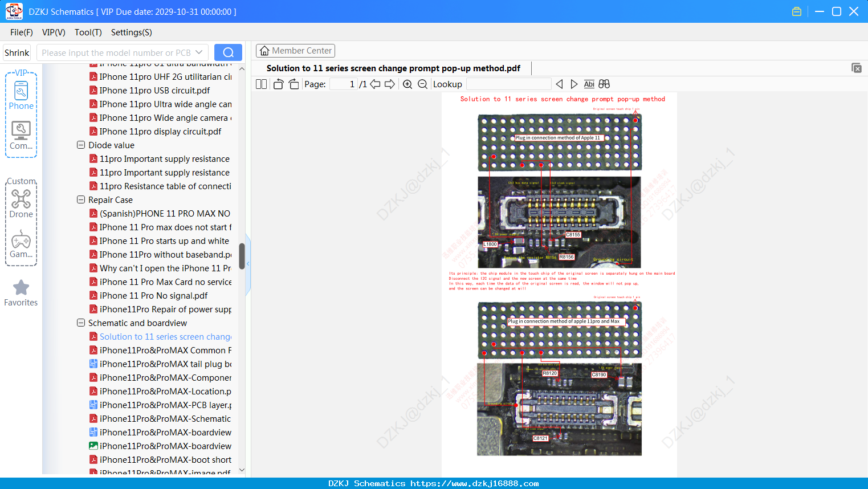Click the DZKJ app logo

coord(14,11)
